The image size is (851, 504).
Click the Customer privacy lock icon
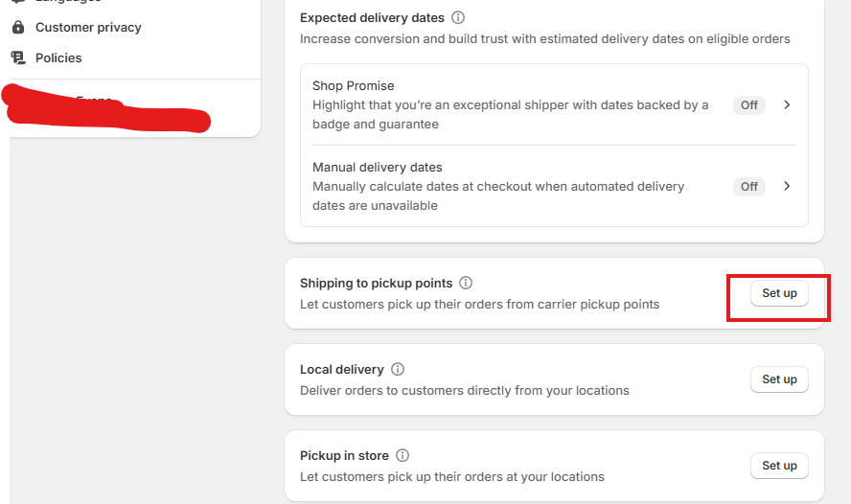click(x=18, y=27)
